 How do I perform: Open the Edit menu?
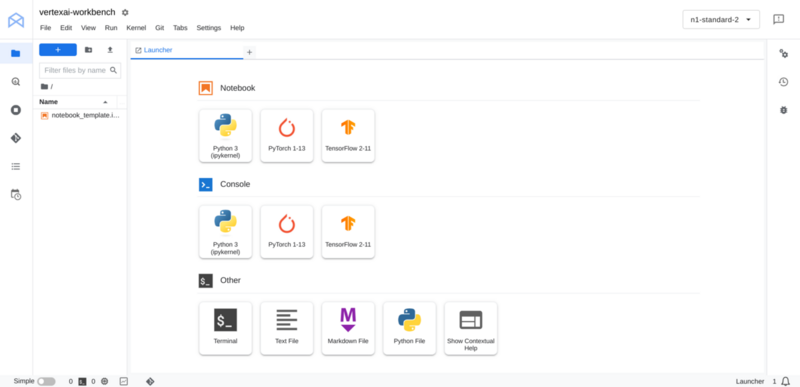tap(66, 28)
